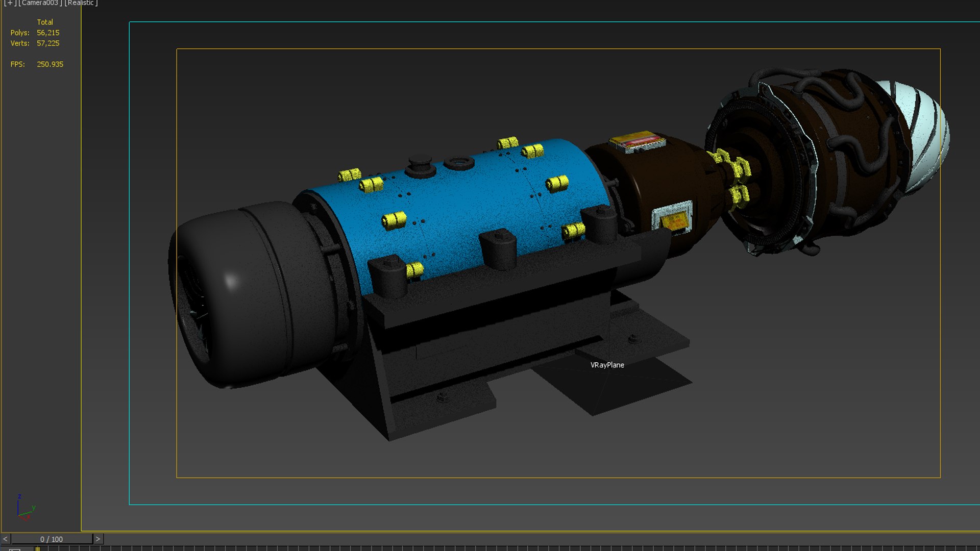This screenshot has width=980, height=551.
Task: Click the yellow frame marker on the trackbar
Action: 37,549
